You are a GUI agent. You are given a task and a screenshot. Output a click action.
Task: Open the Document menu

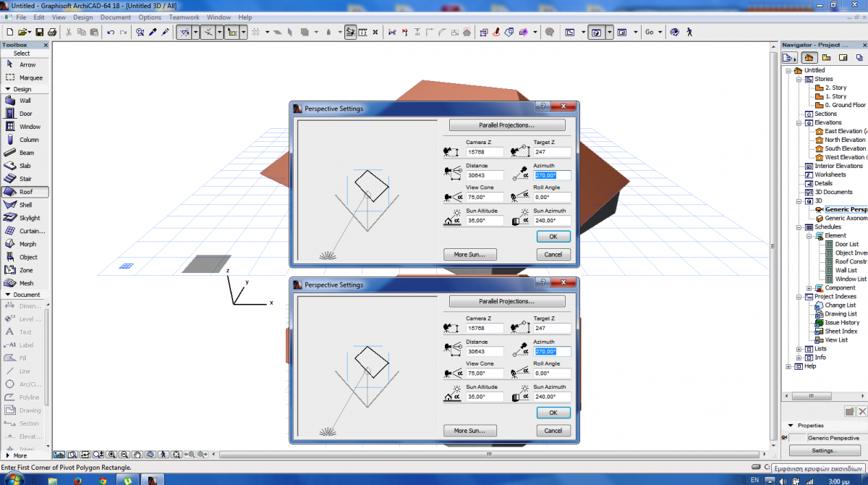click(x=116, y=17)
